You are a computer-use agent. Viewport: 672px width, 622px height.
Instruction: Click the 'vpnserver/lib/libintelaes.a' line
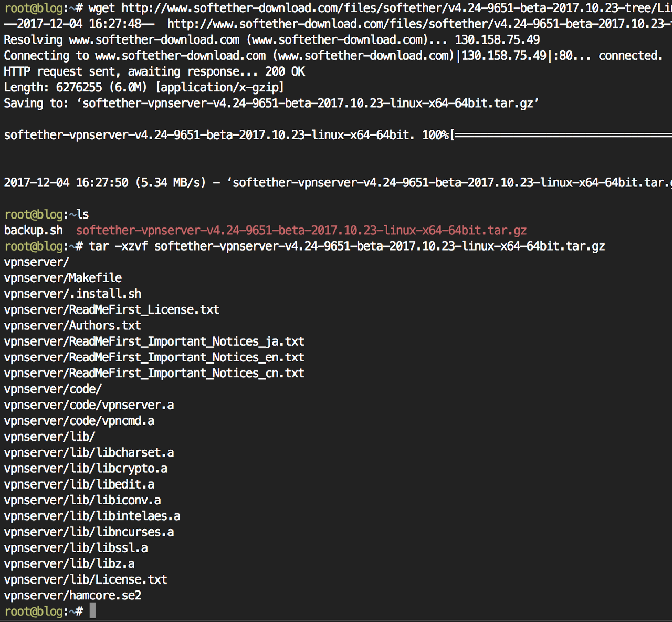point(92,516)
